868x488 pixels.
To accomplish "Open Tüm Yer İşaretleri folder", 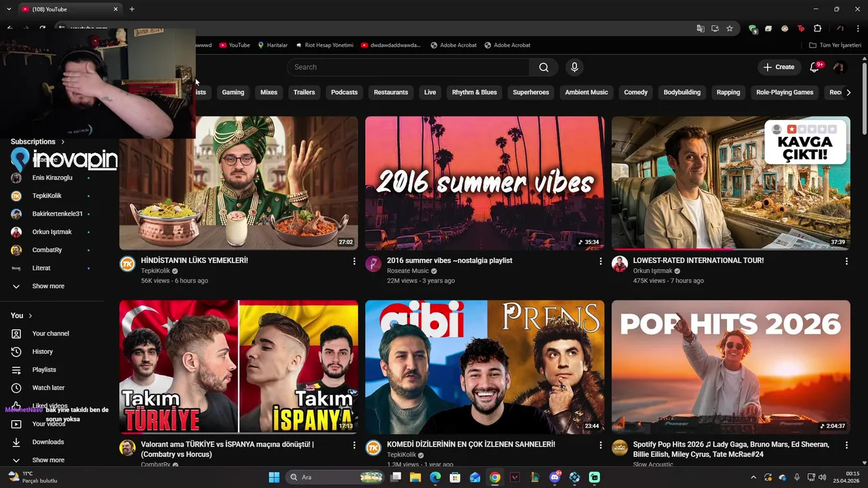I will click(835, 45).
